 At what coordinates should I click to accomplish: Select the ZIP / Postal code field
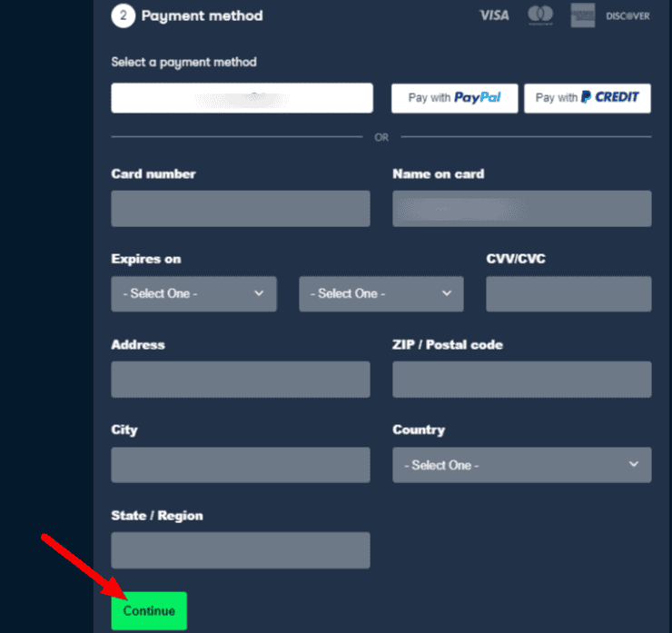click(x=521, y=379)
